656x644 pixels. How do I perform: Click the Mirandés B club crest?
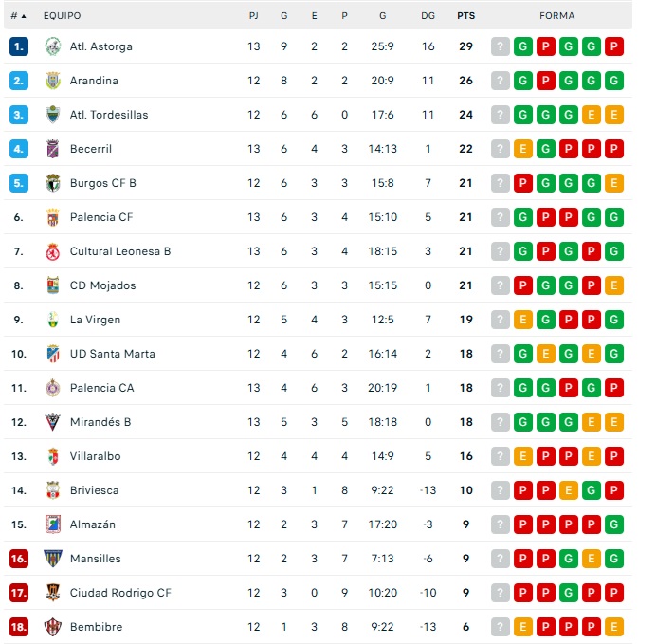tap(53, 422)
